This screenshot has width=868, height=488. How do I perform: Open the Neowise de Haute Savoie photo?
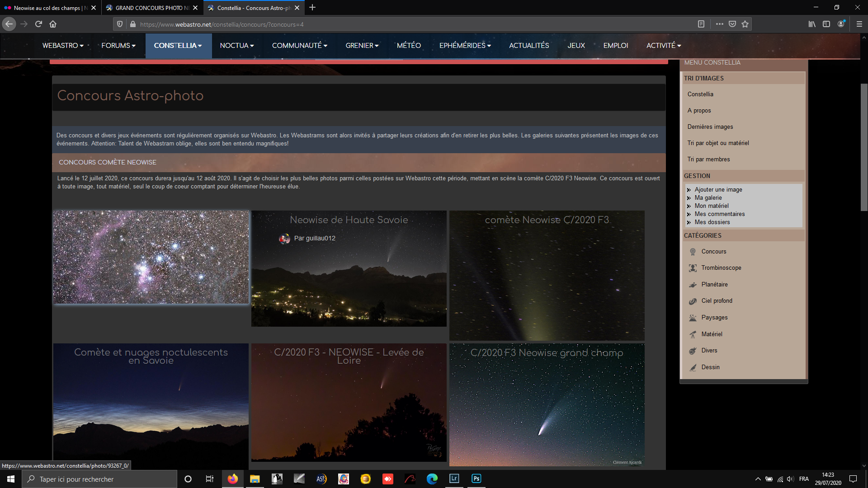(349, 276)
